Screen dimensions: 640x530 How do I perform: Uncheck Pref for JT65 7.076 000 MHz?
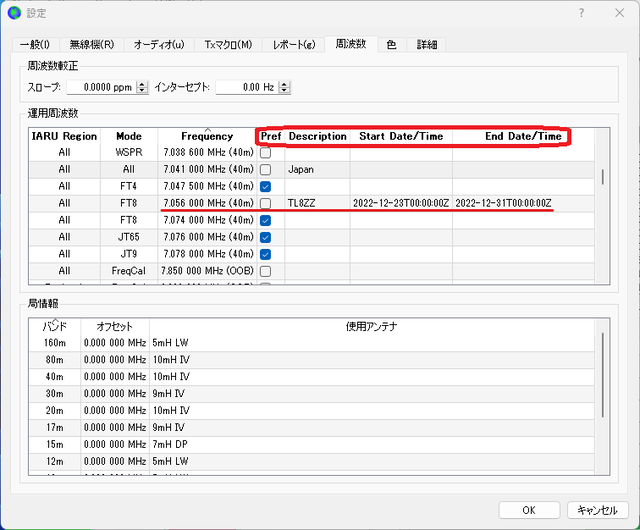pos(266,237)
